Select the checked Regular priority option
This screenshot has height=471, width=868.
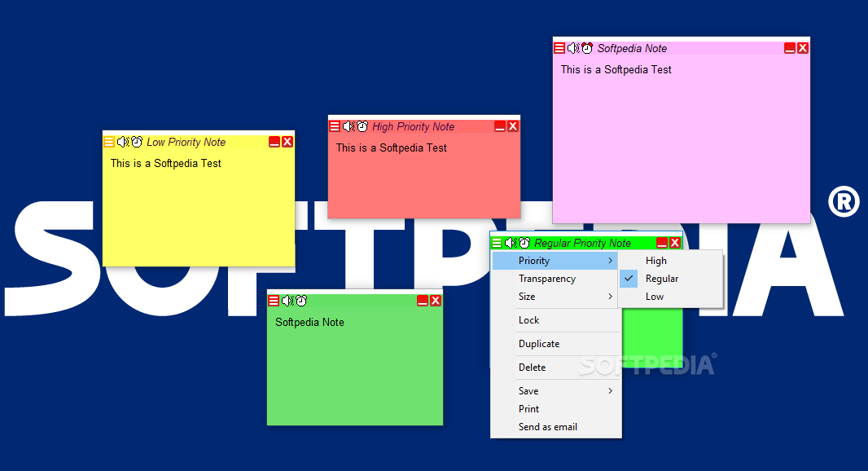670,279
